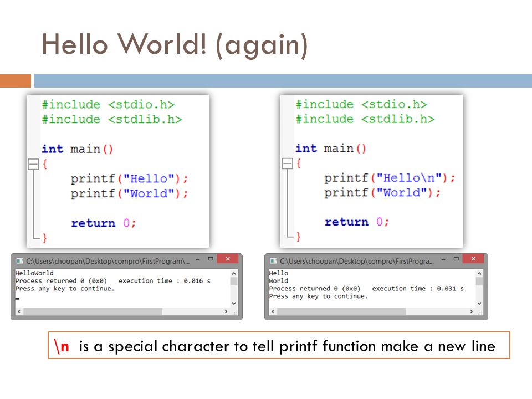Click "#include <stdio.h>" in left editor
This screenshot has width=532, height=399.
(x=108, y=105)
